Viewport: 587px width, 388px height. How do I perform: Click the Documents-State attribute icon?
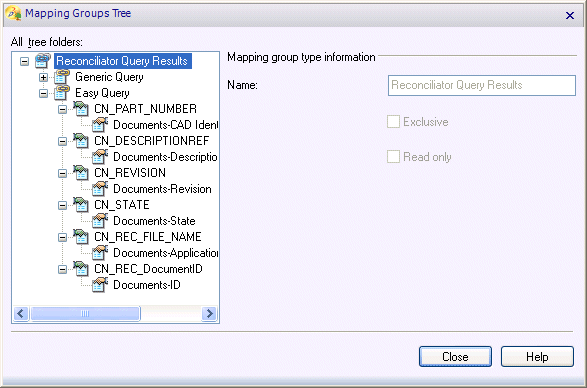[x=100, y=221]
